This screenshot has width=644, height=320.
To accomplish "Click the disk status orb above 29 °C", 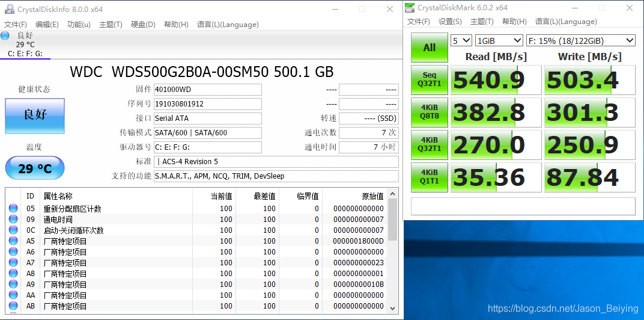I will pos(5,35).
